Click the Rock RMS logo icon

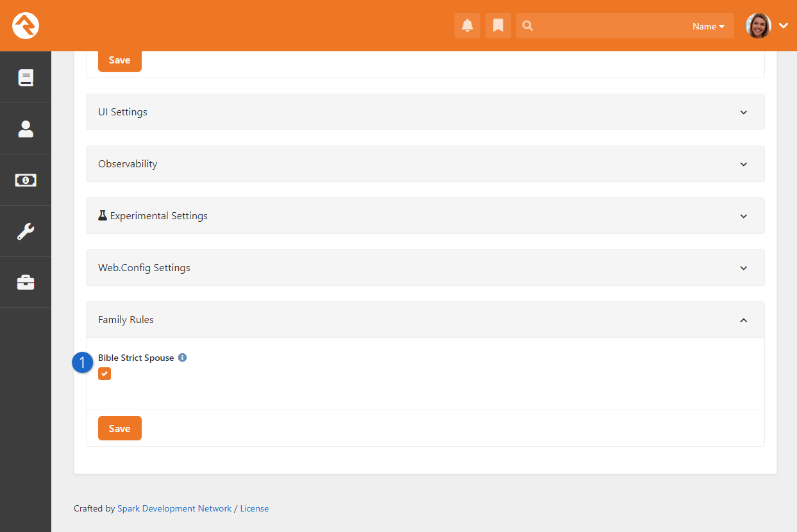click(x=26, y=26)
